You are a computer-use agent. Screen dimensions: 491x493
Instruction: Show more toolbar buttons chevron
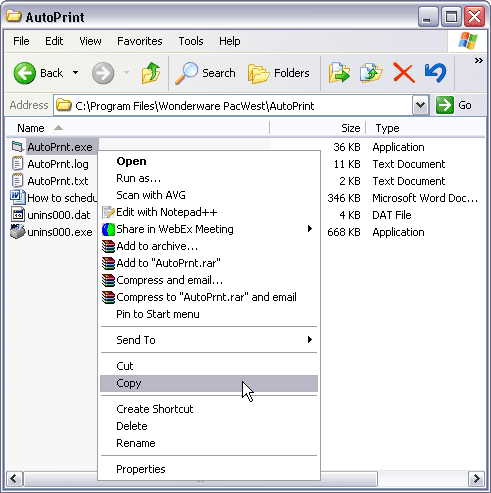tap(478, 61)
